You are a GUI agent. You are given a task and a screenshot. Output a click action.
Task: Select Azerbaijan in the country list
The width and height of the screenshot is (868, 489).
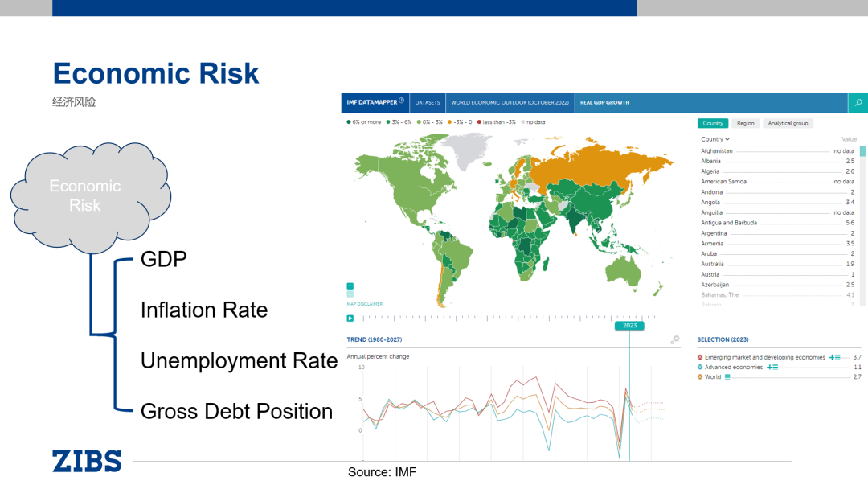[x=777, y=285]
